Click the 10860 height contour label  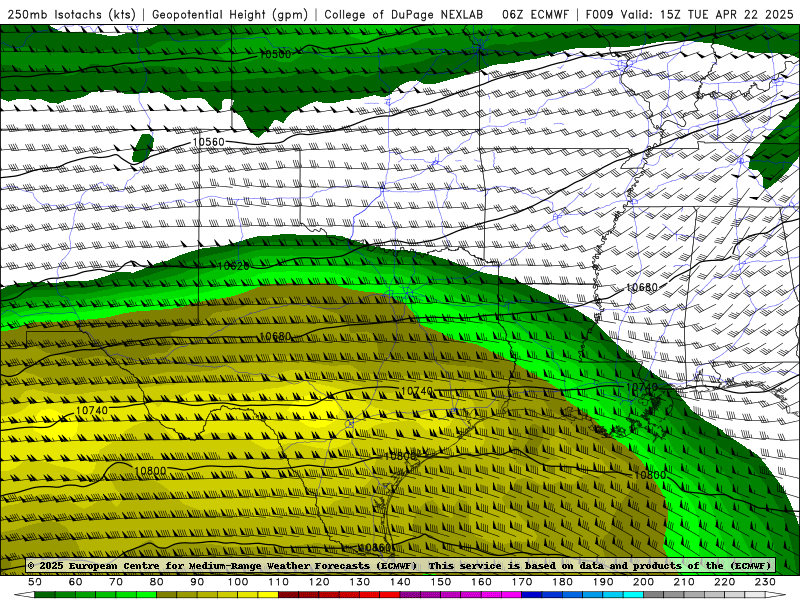point(374,548)
